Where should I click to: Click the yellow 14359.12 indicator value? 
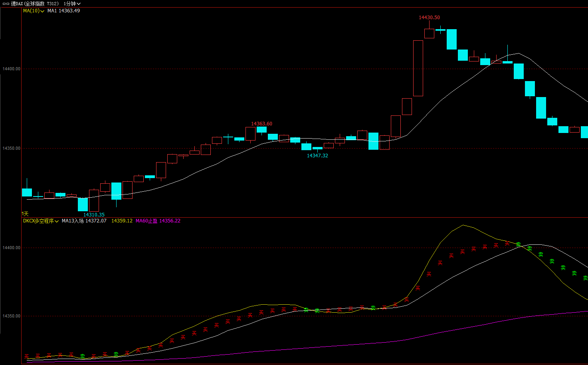click(122, 221)
